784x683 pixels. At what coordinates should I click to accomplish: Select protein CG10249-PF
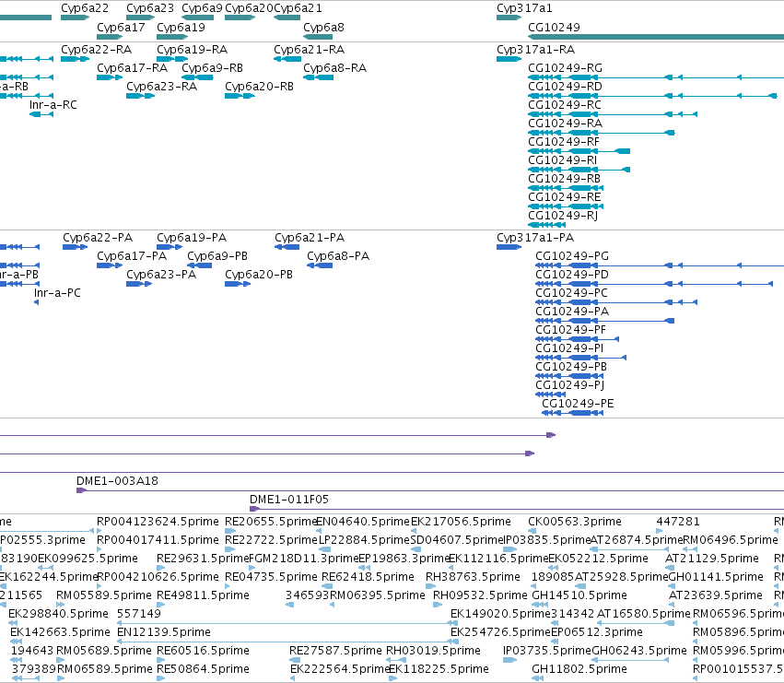tap(577, 339)
